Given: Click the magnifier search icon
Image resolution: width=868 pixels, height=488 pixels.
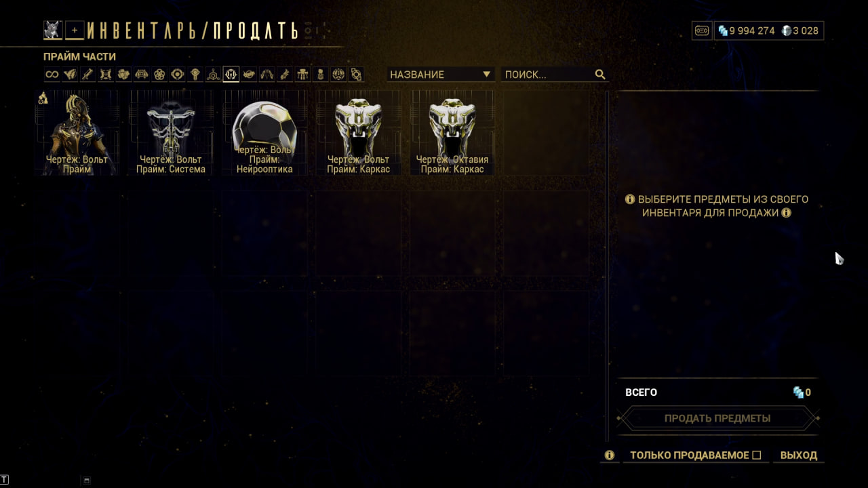Looking at the screenshot, I should click(x=600, y=75).
